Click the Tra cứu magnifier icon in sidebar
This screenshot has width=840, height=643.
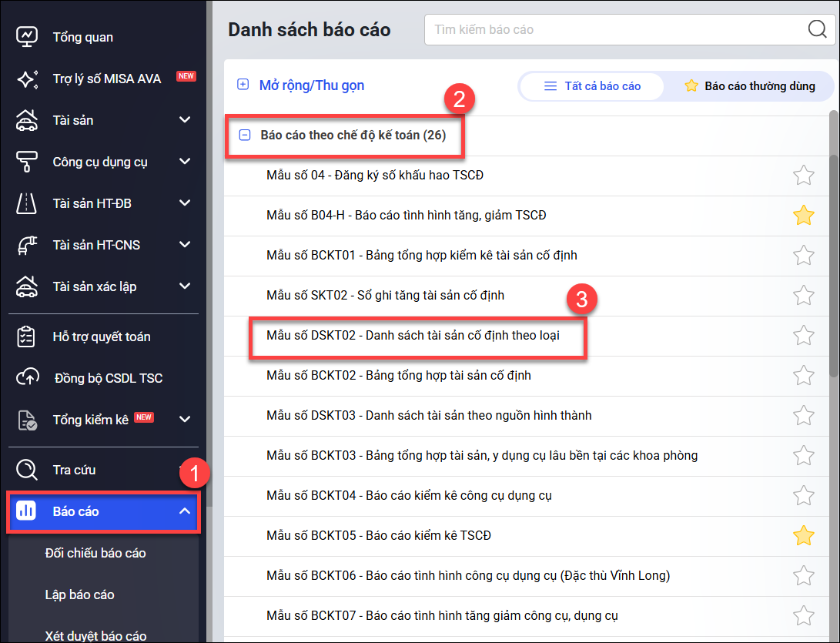(27, 470)
